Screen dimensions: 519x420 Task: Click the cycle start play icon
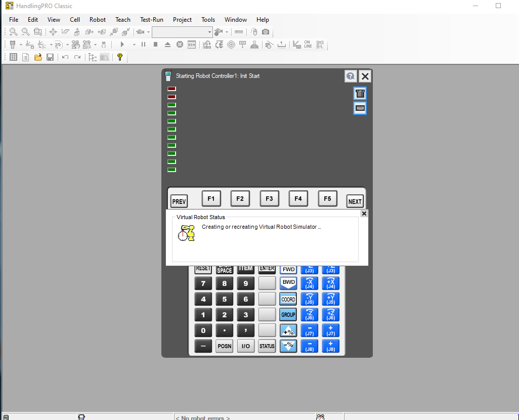tap(122, 45)
